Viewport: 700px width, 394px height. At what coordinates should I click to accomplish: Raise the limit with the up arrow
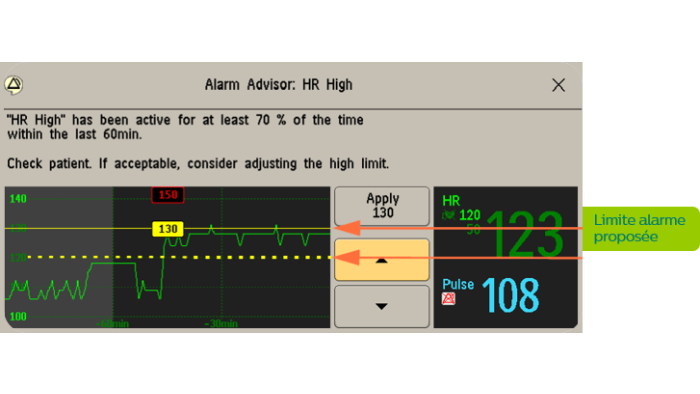(x=382, y=260)
